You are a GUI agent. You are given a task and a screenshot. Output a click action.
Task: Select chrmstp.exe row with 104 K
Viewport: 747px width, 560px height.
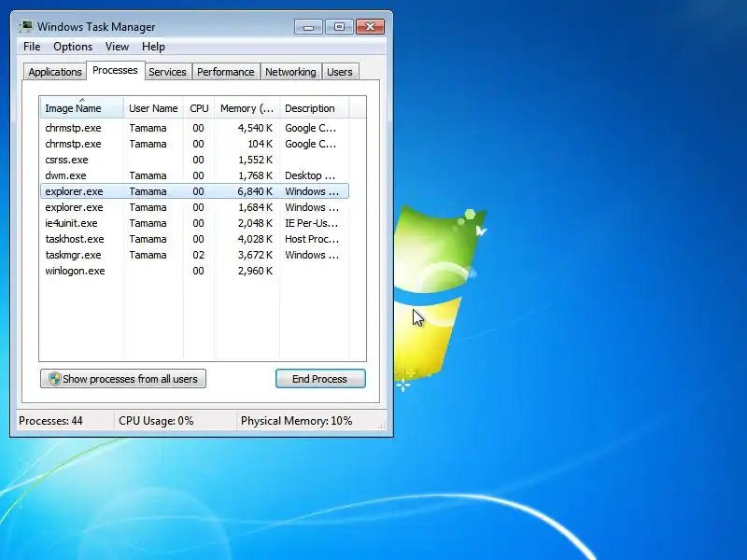(x=195, y=144)
